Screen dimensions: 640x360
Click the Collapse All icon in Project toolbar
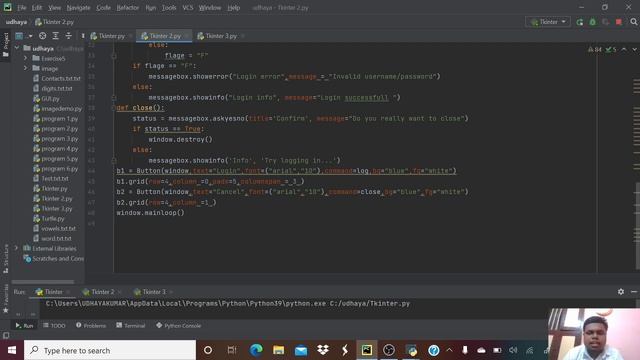69,36
